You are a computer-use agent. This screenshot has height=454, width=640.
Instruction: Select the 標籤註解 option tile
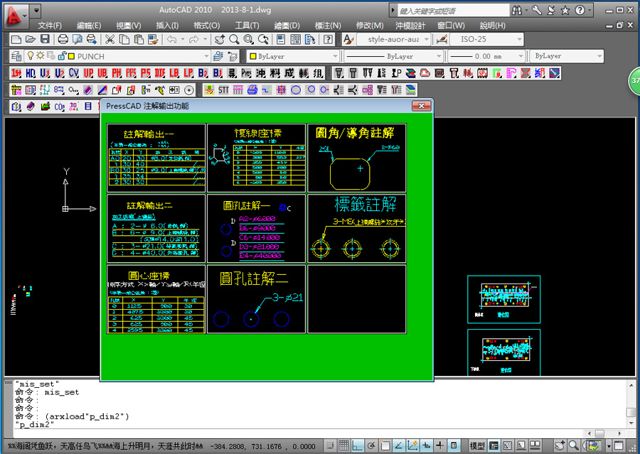(x=357, y=229)
